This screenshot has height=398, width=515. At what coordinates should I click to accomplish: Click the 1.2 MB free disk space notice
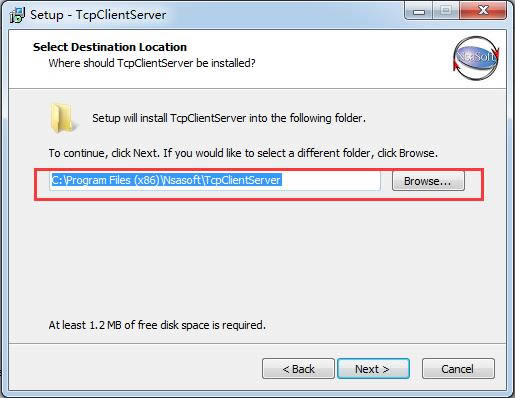click(x=157, y=325)
